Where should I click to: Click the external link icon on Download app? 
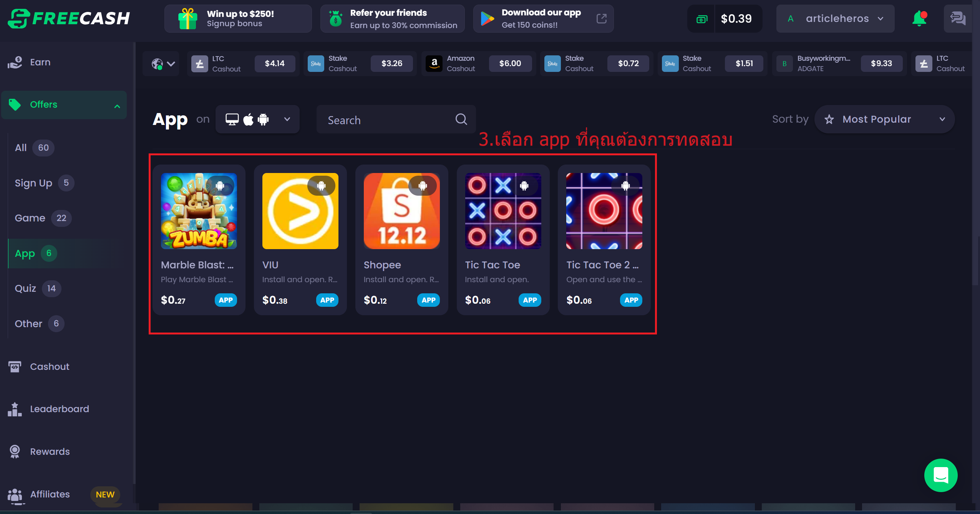pyautogui.click(x=601, y=18)
